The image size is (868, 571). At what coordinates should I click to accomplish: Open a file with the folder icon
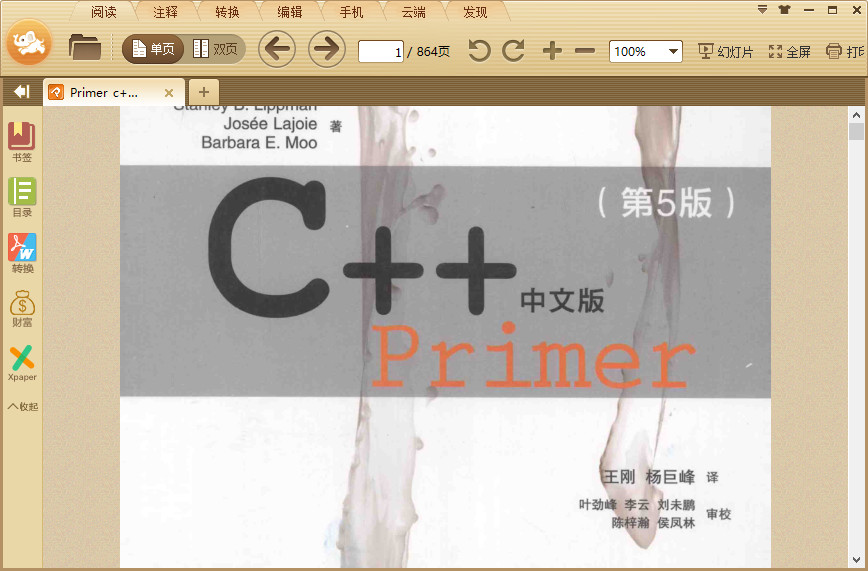pyautogui.click(x=85, y=47)
